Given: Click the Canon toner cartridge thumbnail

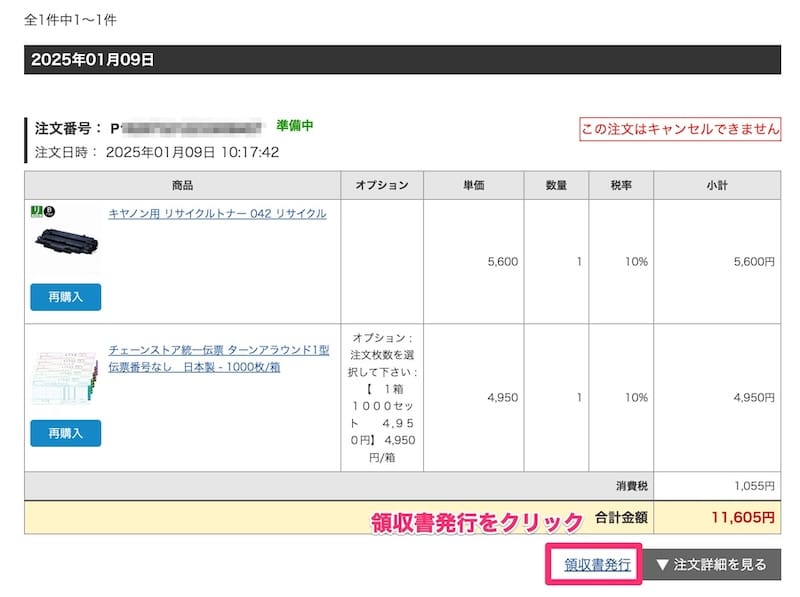Looking at the screenshot, I should click(66, 242).
